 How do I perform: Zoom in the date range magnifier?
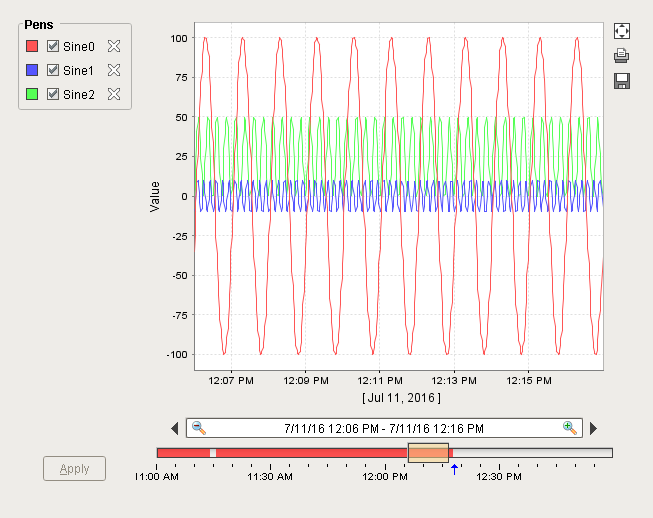(570, 428)
